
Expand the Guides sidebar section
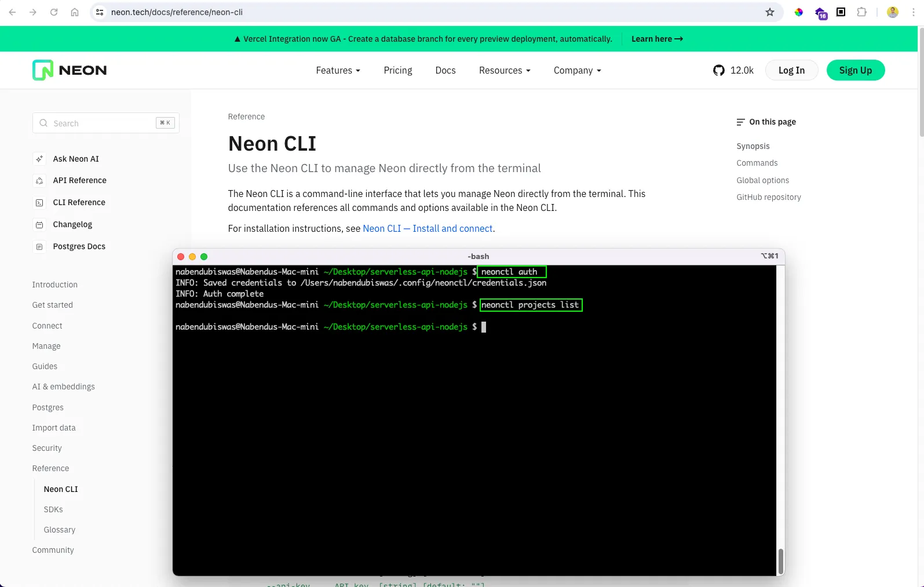point(45,366)
